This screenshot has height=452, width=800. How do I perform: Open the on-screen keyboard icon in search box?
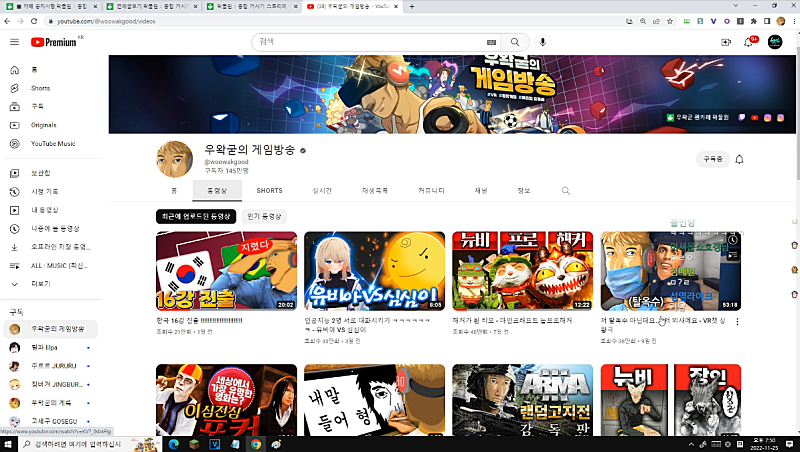click(x=491, y=42)
